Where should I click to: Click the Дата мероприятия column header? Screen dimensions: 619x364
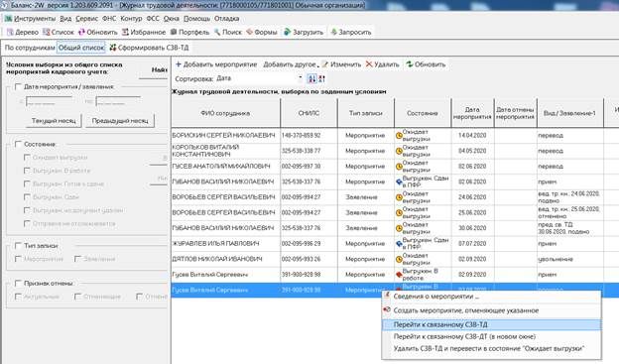[472, 113]
